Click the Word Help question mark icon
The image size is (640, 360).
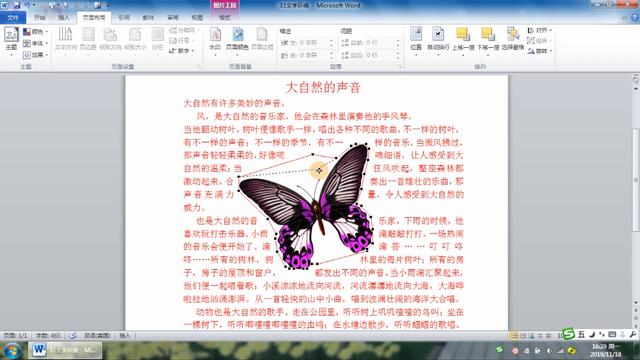coord(635,18)
